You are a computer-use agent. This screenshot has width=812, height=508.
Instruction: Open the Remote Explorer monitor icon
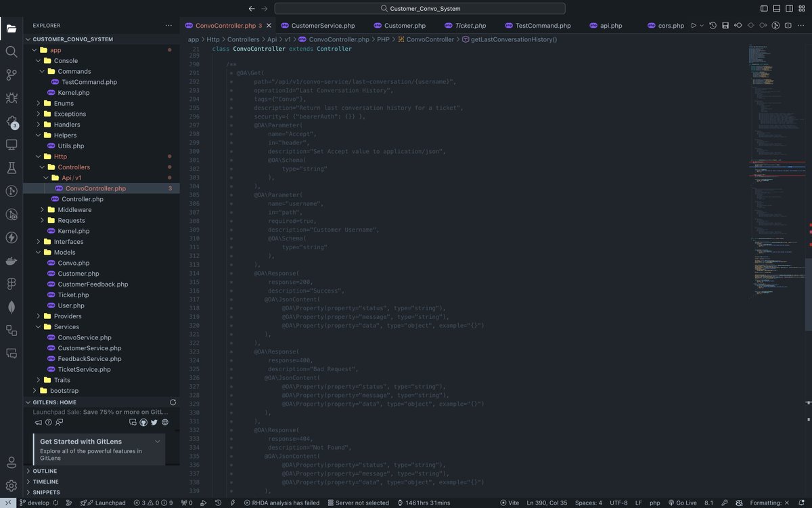click(11, 144)
